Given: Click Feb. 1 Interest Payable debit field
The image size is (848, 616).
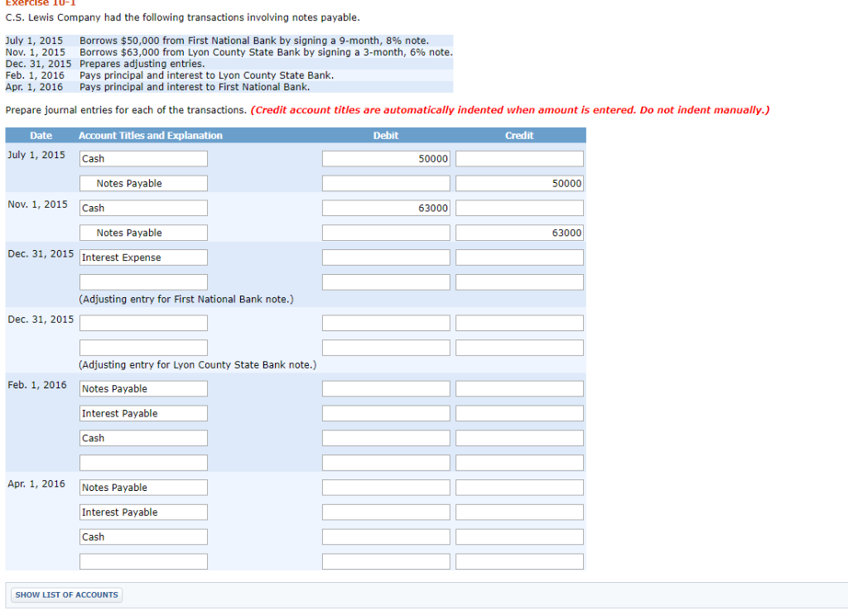Looking at the screenshot, I should point(386,414).
